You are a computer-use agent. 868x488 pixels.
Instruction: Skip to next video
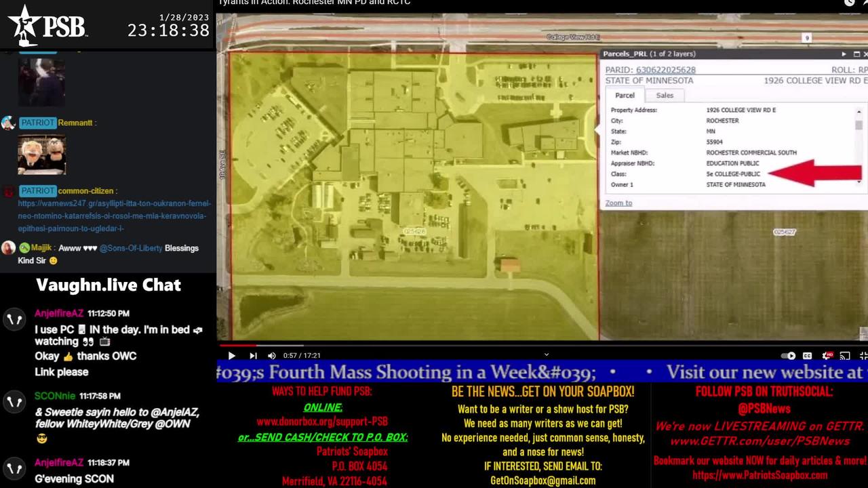(x=253, y=355)
